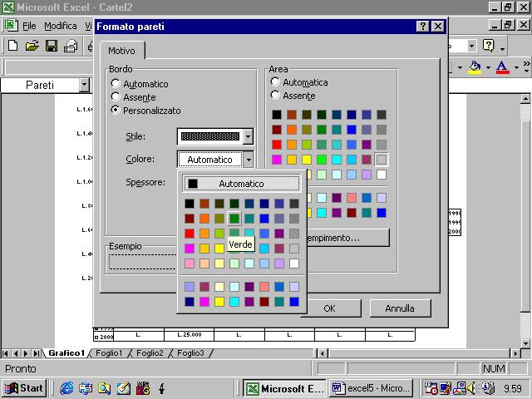The width and height of the screenshot is (532, 399).
Task: Click the Pareti name box field
Action: pos(40,85)
